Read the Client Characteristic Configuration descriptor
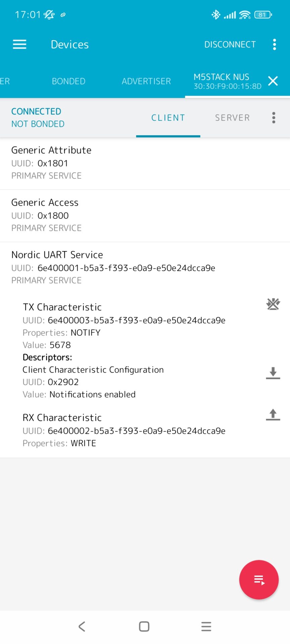This screenshot has width=290, height=644. (x=273, y=373)
